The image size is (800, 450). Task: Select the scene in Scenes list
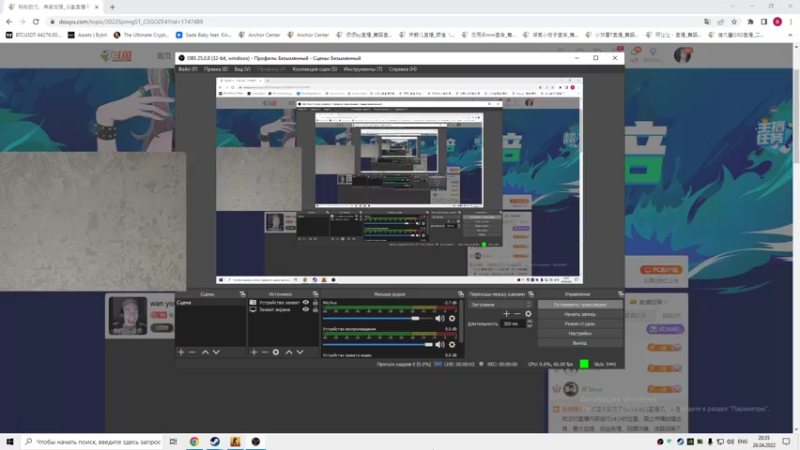pyautogui.click(x=211, y=303)
